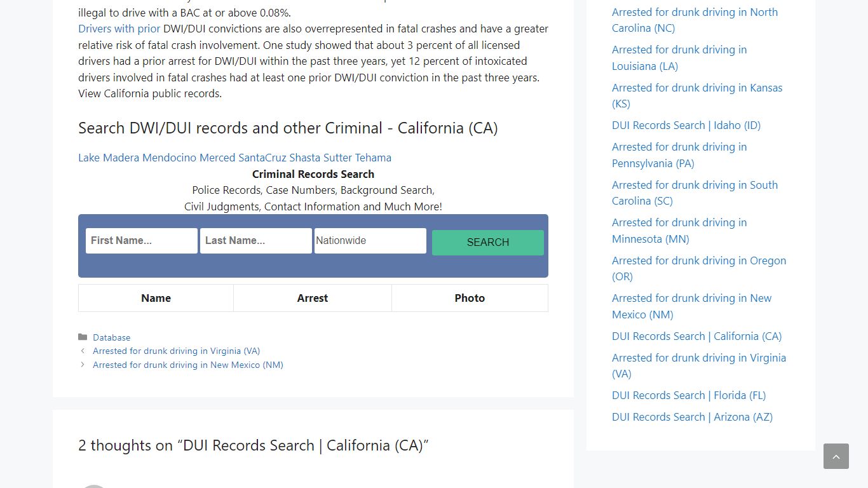Click the Photo column header
The width and height of the screenshot is (868, 488).
pyautogui.click(x=470, y=298)
